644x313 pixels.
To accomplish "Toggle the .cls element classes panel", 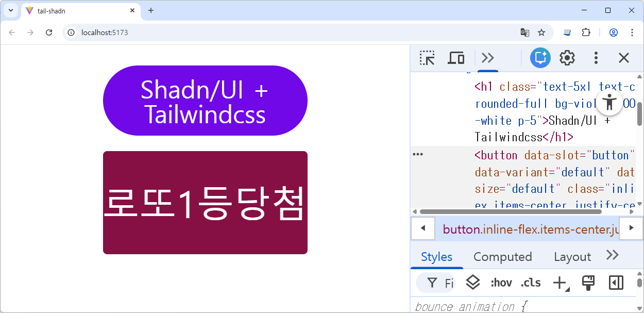I will click(531, 283).
